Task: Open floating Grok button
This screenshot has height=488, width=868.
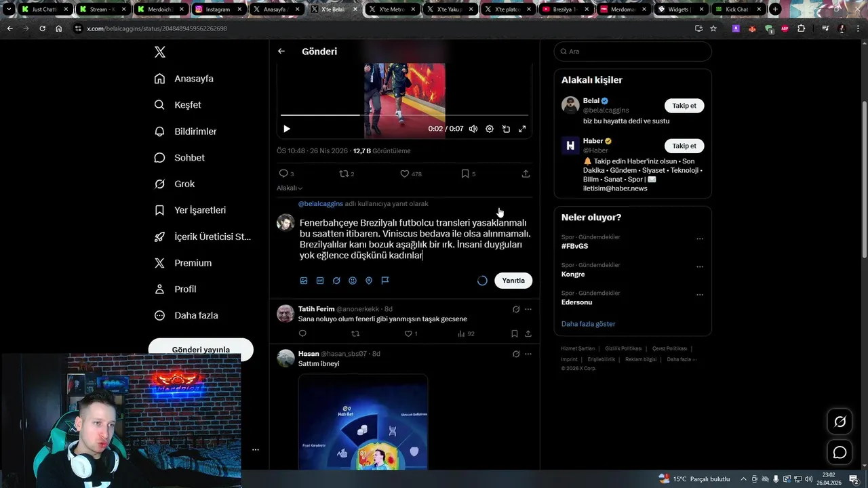Action: point(840,422)
